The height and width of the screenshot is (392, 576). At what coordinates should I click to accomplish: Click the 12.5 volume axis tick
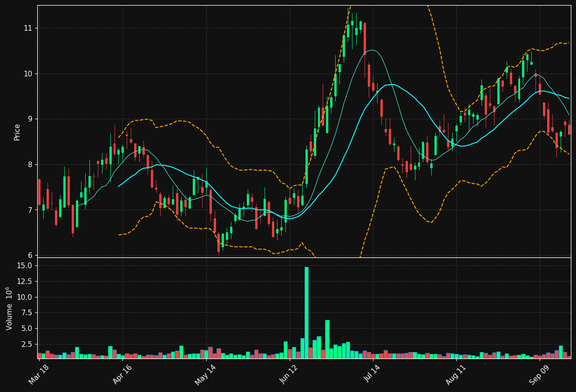point(25,281)
